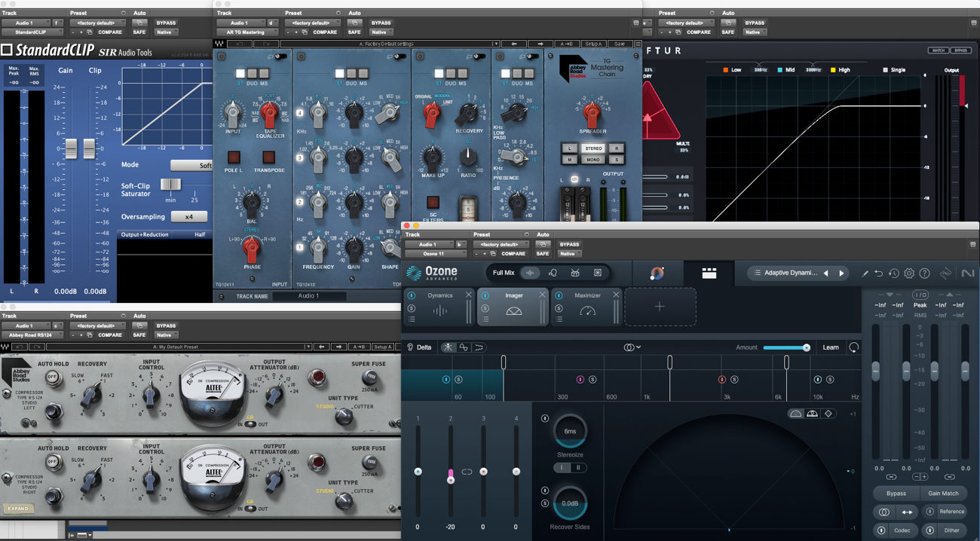Screen dimensions: 980x541
Task: Solo the Dynamics module with S button
Action: 412,307
